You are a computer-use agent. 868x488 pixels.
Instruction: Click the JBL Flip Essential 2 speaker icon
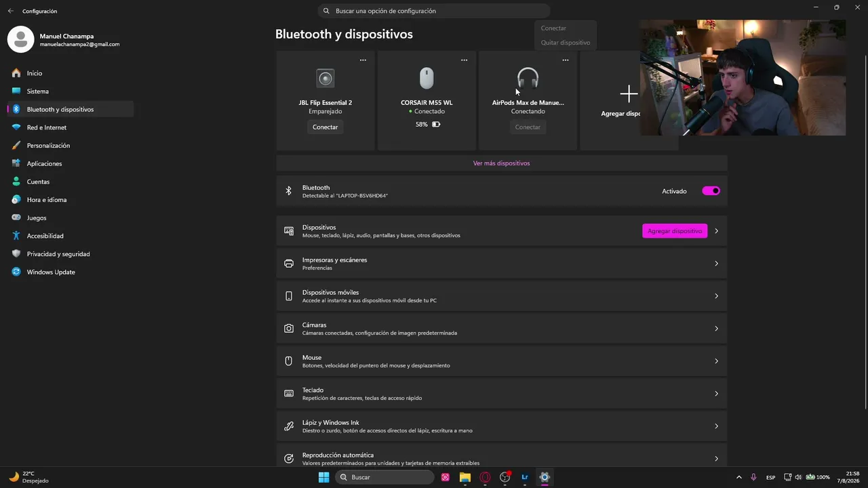[x=325, y=78]
